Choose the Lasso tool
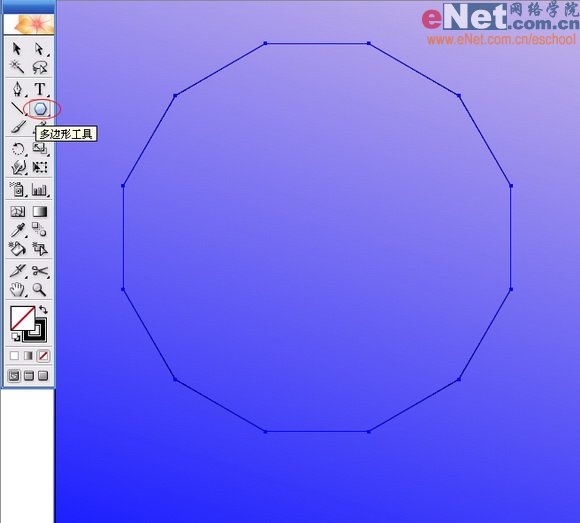Screen dimensions: 580x523 [40, 67]
